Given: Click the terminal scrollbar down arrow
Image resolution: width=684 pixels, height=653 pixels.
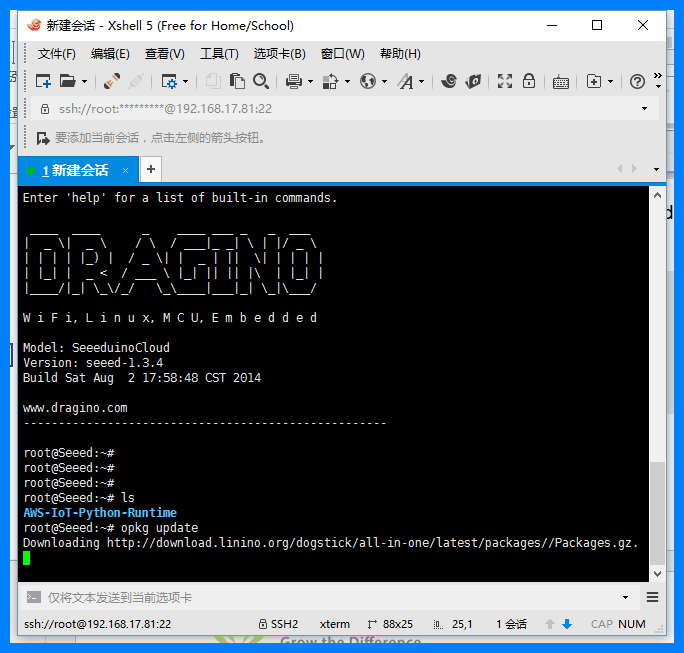Looking at the screenshot, I should [657, 574].
